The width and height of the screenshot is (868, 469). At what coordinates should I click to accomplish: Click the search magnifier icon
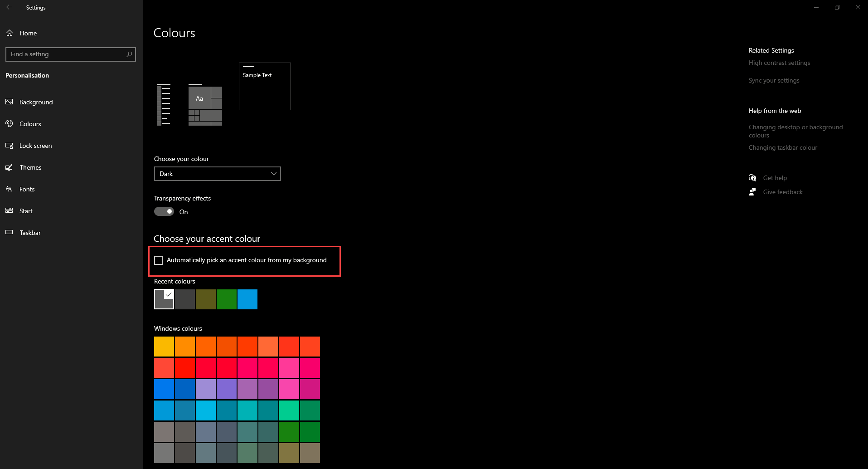[x=129, y=54]
